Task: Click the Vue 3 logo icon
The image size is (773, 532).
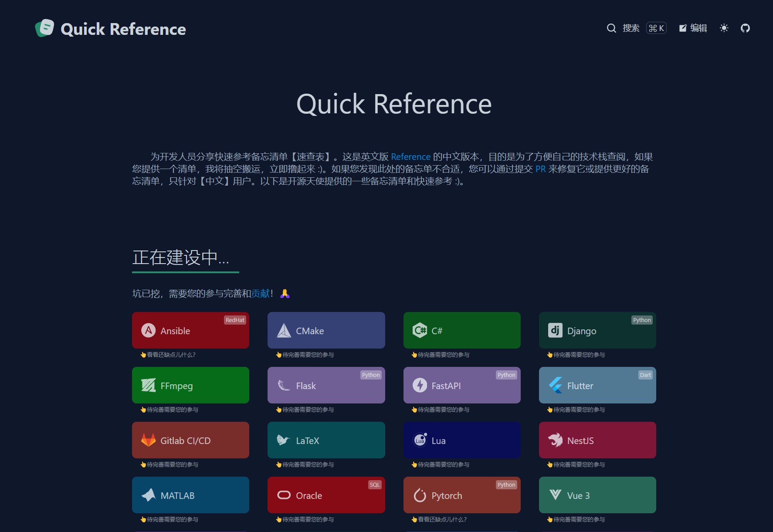Action: 555,495
